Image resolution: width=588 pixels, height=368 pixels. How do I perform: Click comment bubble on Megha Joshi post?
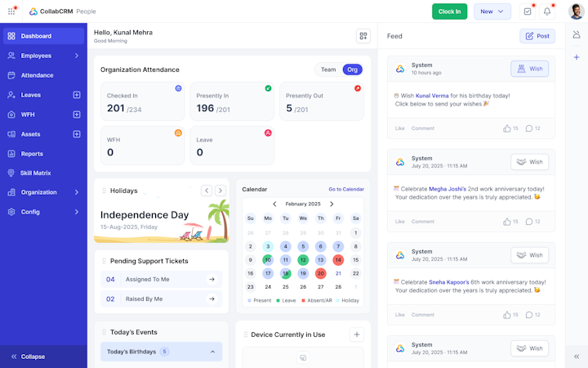point(529,222)
